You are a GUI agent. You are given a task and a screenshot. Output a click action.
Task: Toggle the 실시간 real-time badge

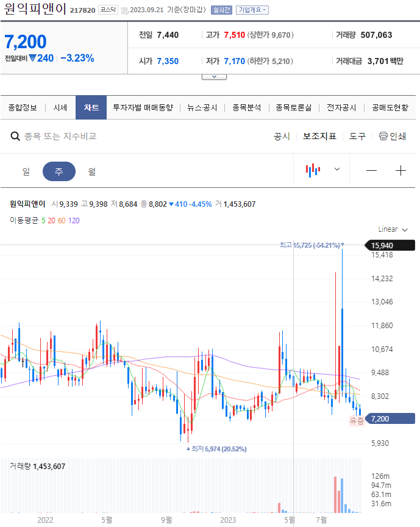(221, 10)
